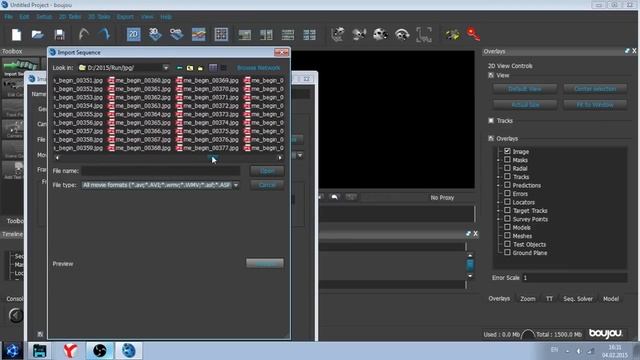Click the File name input field

(x=161, y=171)
